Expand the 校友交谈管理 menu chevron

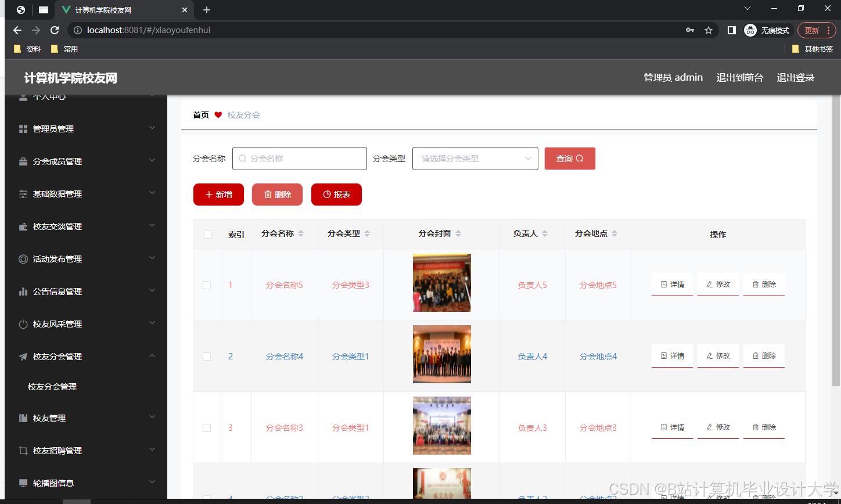(x=152, y=225)
